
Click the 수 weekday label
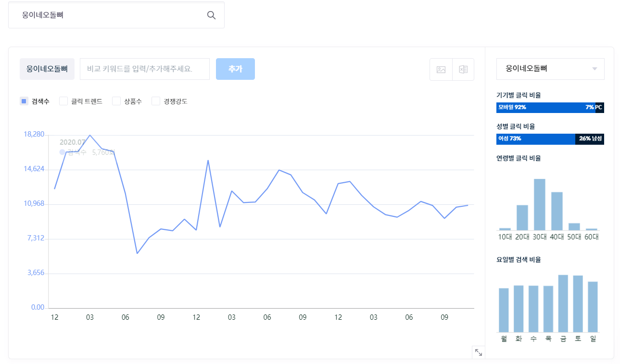pos(533,339)
